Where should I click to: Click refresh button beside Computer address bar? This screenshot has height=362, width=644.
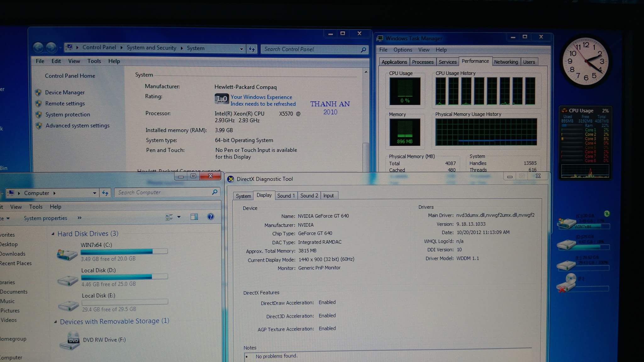tap(105, 193)
